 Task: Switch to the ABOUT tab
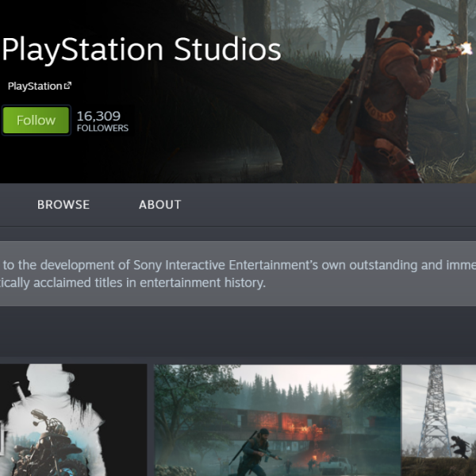tap(160, 205)
